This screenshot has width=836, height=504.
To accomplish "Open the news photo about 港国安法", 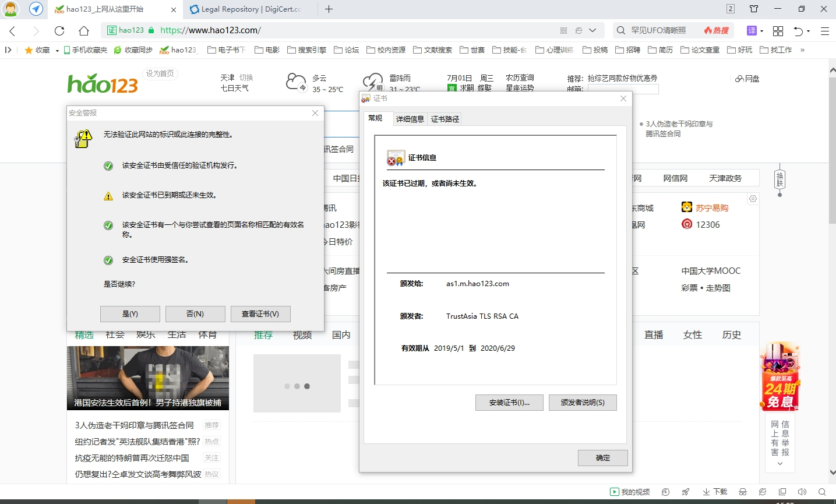I will tap(148, 378).
